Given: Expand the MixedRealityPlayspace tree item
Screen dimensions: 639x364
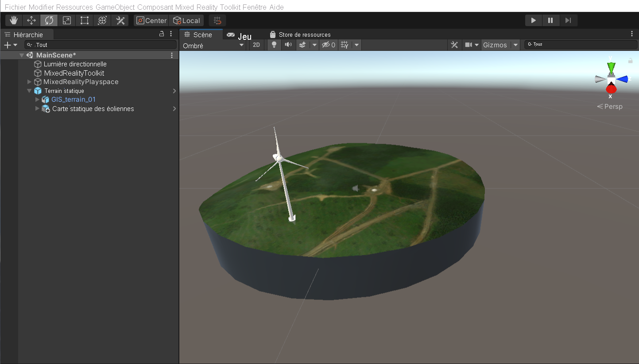Looking at the screenshot, I should pos(30,82).
